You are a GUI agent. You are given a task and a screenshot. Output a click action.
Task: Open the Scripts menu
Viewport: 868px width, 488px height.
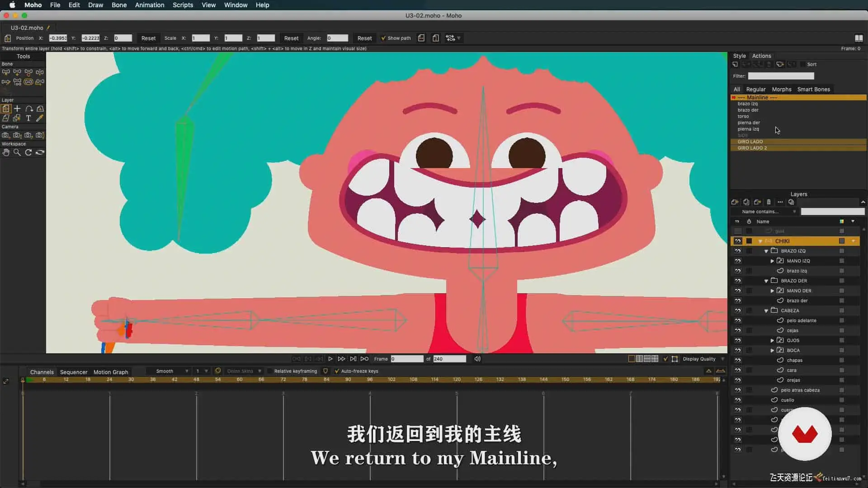[x=183, y=5]
